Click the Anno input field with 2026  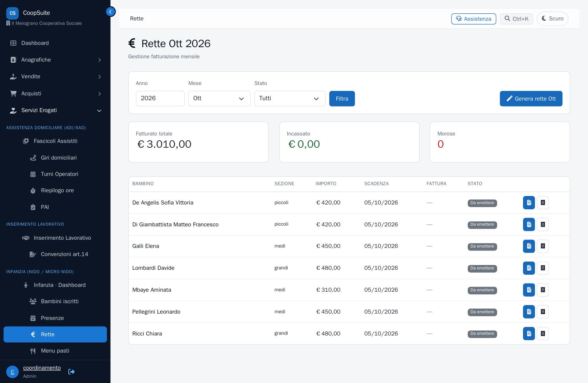[x=160, y=99]
